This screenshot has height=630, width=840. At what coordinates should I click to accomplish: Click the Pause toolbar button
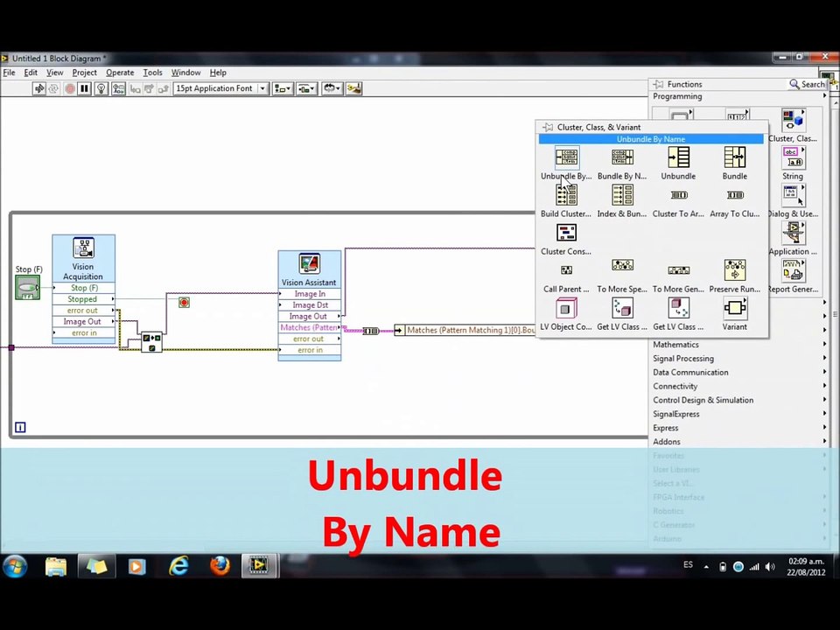pyautogui.click(x=85, y=88)
